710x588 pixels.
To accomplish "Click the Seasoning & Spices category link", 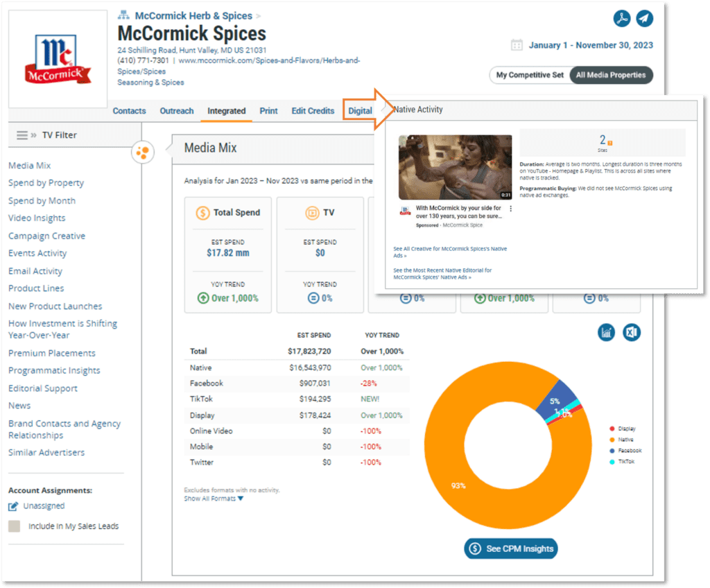I will tap(150, 83).
